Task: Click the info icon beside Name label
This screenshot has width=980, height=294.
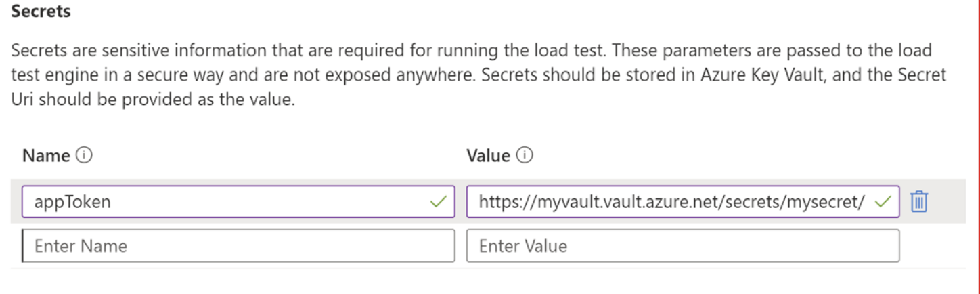Action: click(x=85, y=156)
